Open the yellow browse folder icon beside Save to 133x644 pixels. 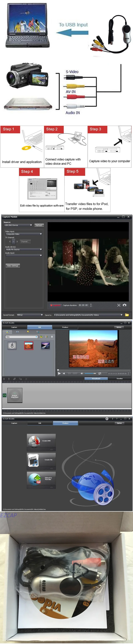click(x=127, y=315)
